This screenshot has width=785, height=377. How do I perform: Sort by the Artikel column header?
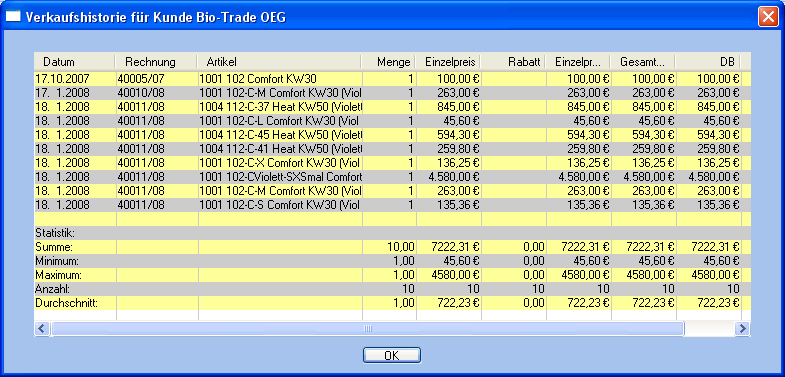279,62
